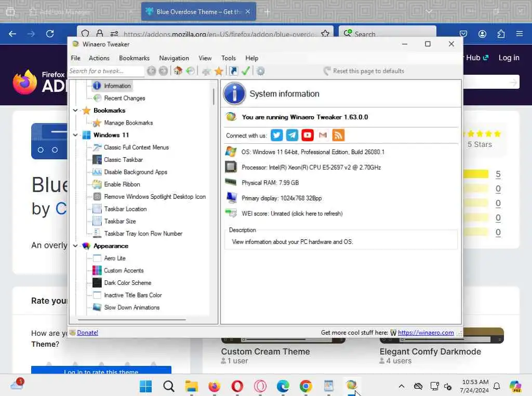This screenshot has width=532, height=396.
Task: Open the File menu
Action: 76,58
